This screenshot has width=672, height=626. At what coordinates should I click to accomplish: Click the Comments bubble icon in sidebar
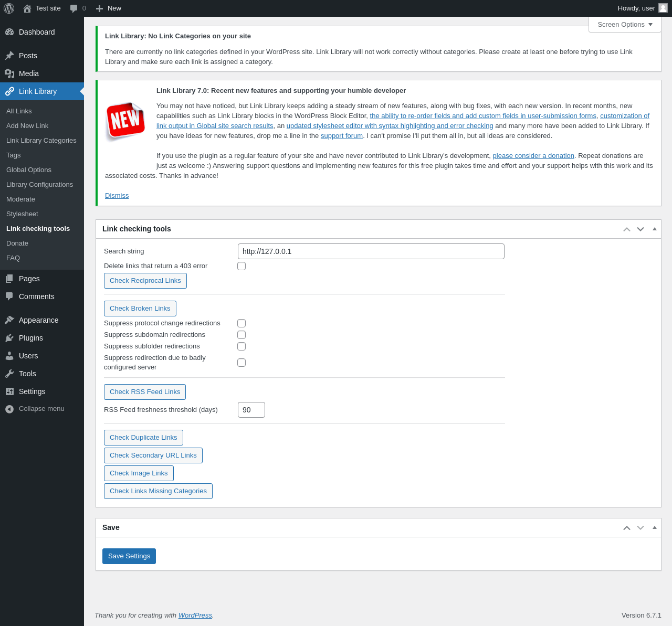(9, 296)
